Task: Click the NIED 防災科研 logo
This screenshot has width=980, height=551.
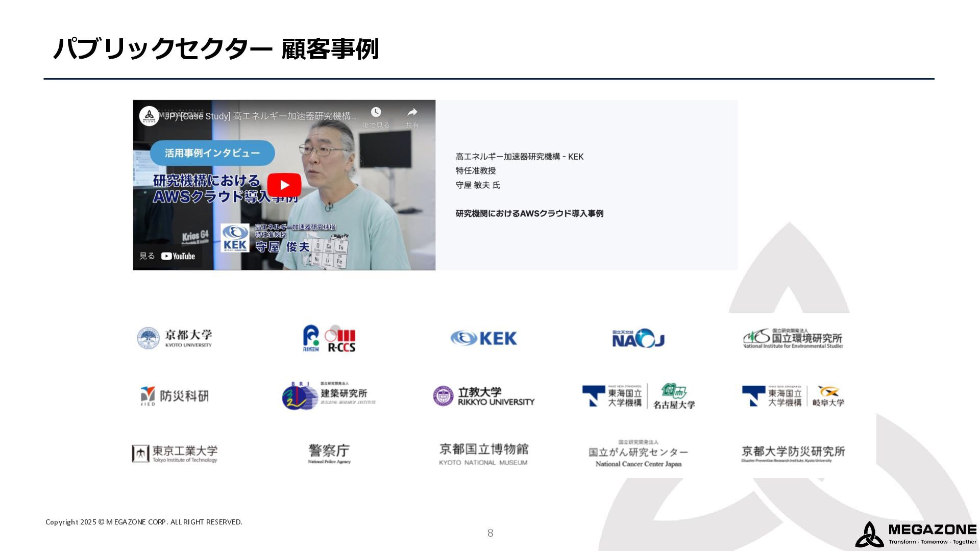Action: tap(175, 395)
